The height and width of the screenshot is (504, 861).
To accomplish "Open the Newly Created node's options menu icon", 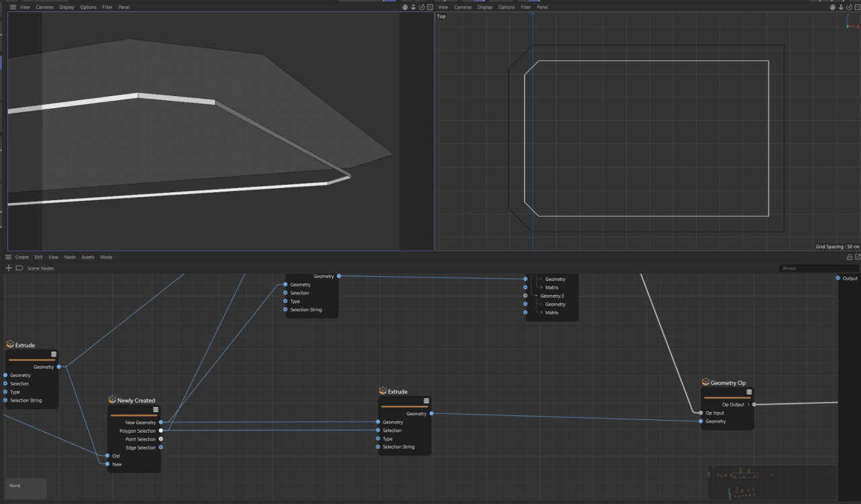I will pyautogui.click(x=155, y=409).
